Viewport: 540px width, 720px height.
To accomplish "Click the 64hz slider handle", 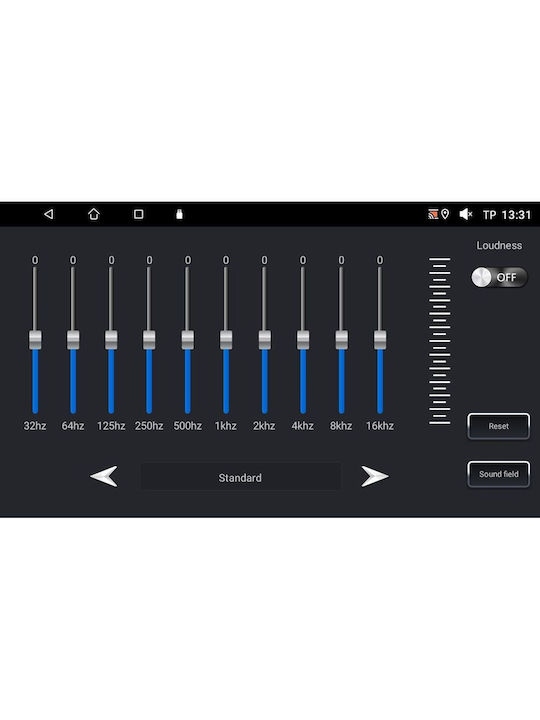I will 73,340.
